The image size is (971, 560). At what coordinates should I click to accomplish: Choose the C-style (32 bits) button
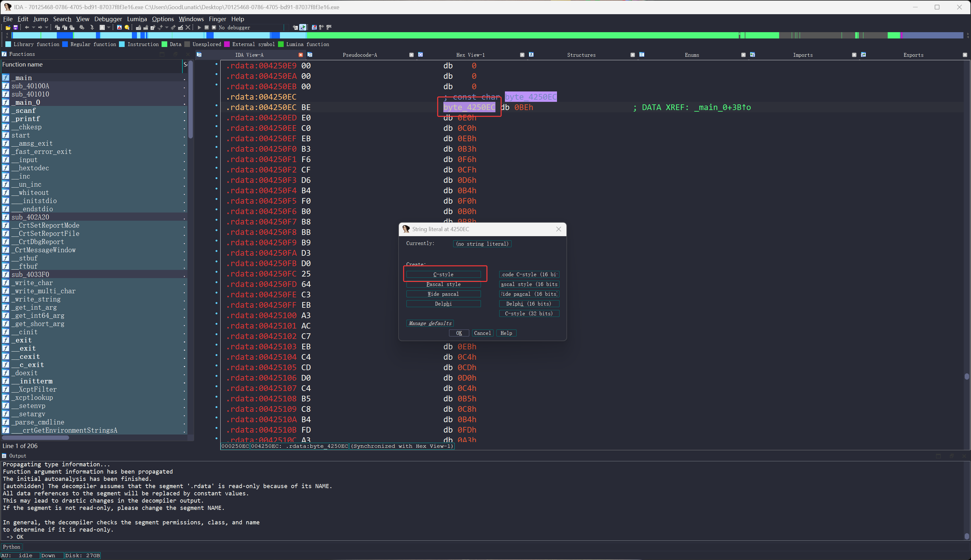529,313
